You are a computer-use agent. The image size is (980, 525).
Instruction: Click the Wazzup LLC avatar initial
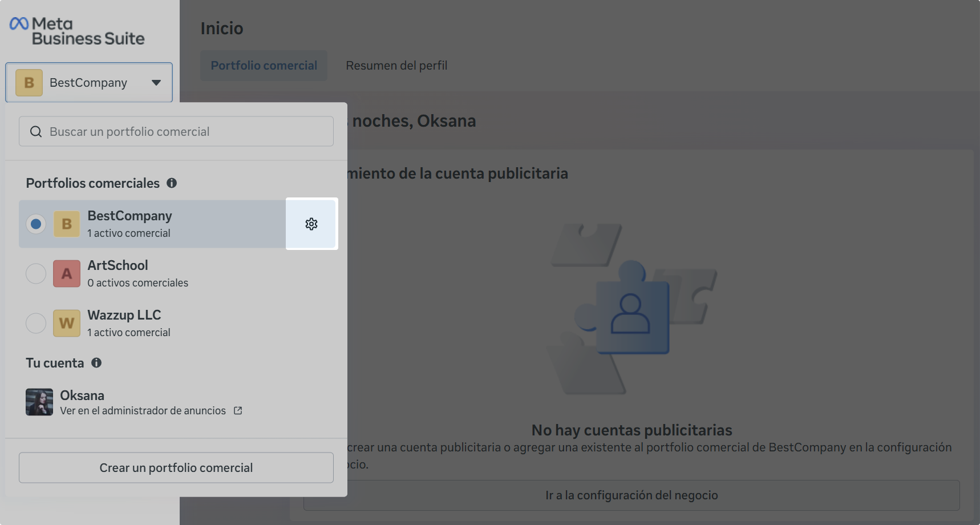coord(66,323)
